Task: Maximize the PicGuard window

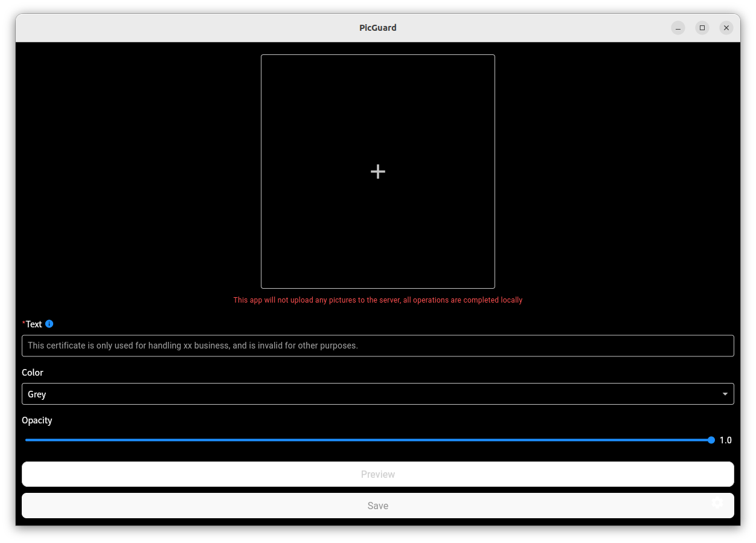Action: click(x=702, y=28)
